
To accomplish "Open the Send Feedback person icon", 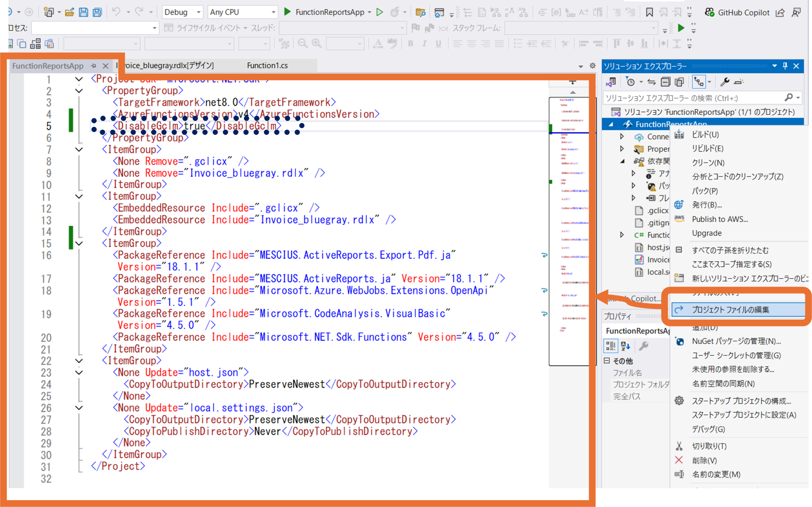I will coord(796,12).
